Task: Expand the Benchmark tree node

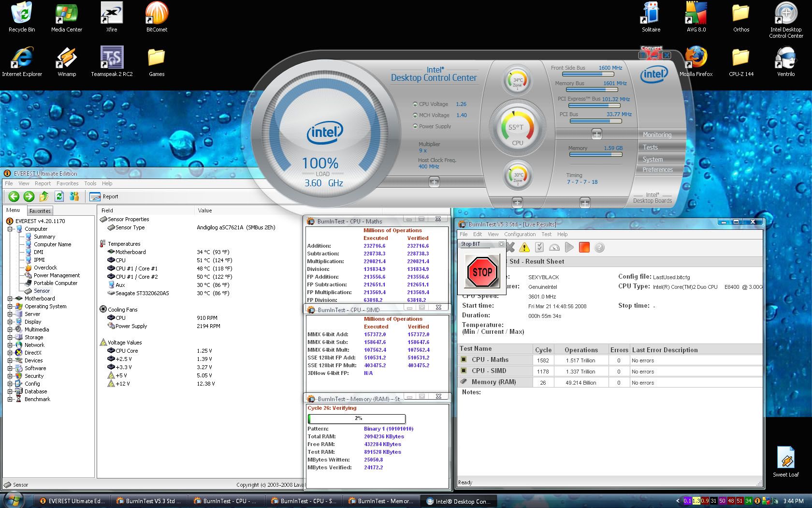Action: point(10,399)
